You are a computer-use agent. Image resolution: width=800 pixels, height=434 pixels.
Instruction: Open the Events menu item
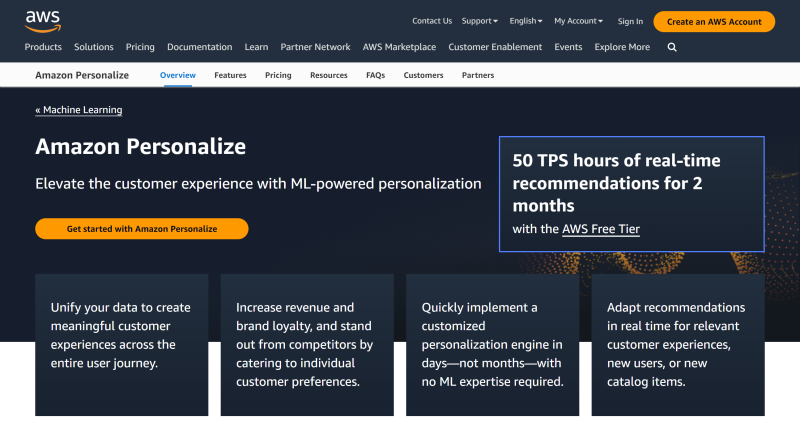click(x=568, y=47)
